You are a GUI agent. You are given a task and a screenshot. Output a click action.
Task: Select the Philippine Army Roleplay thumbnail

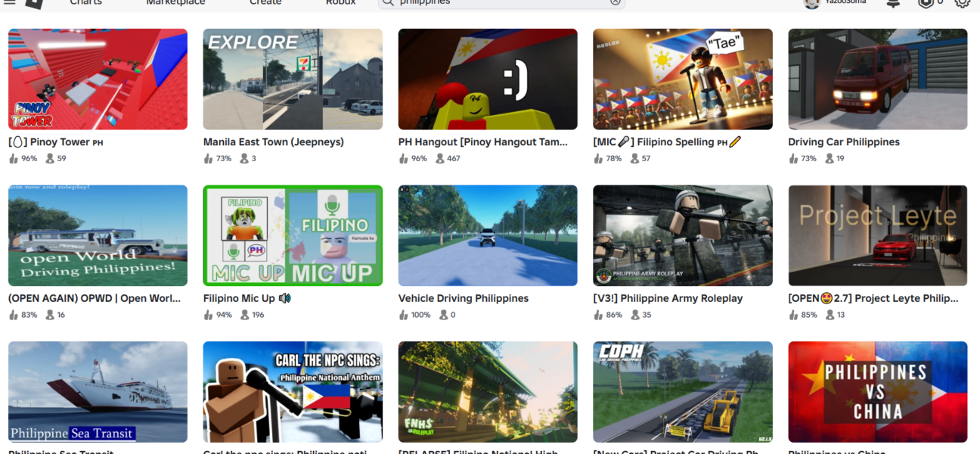682,235
